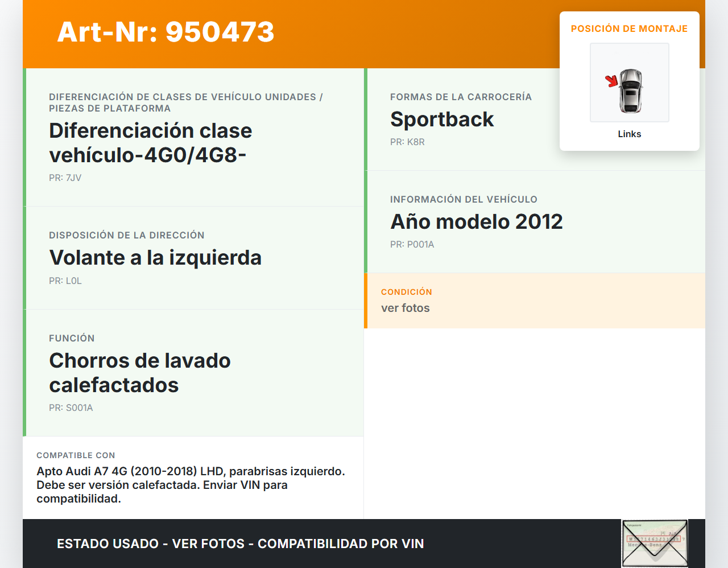Click the 'PR: 7JV' code
Viewport: 728px width, 568px height.
click(65, 178)
